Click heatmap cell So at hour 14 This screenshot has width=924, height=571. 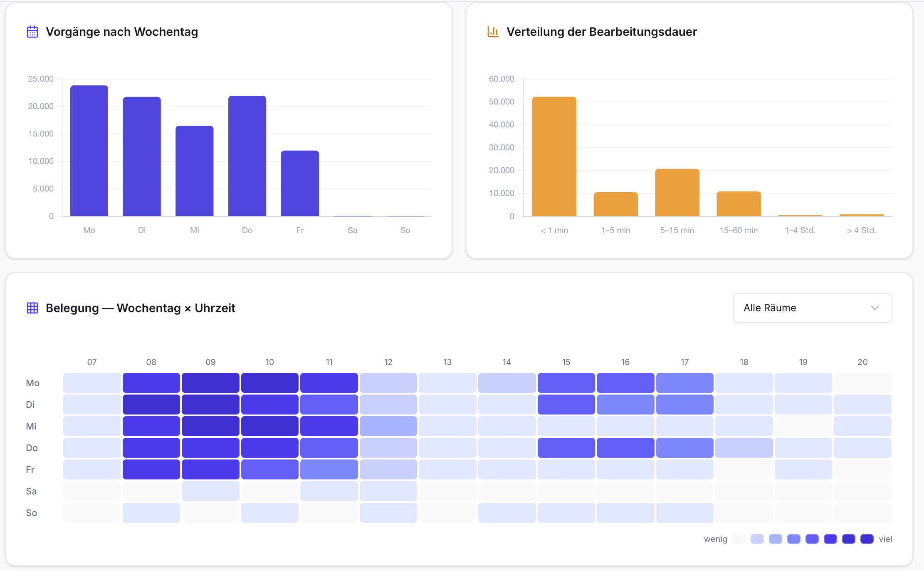pyautogui.click(x=507, y=513)
